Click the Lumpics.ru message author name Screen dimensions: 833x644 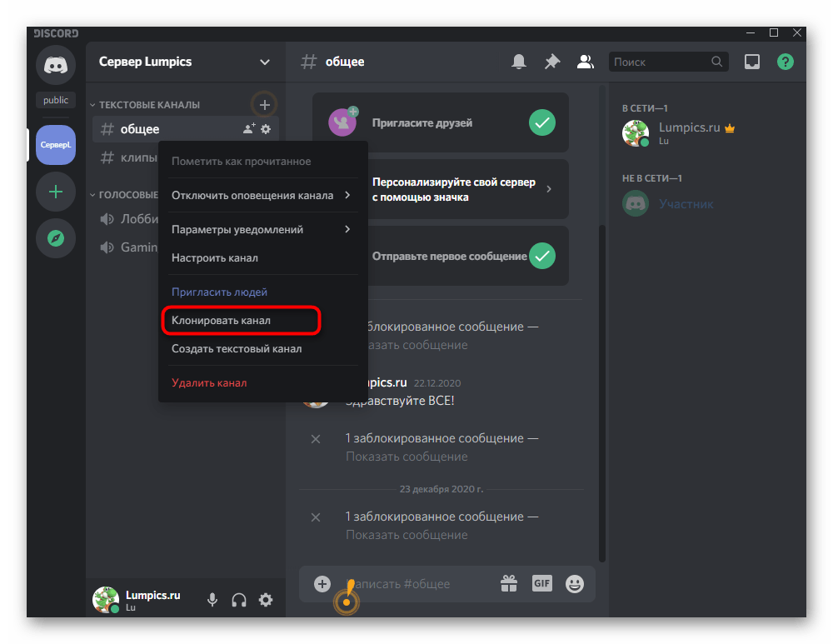tap(387, 382)
